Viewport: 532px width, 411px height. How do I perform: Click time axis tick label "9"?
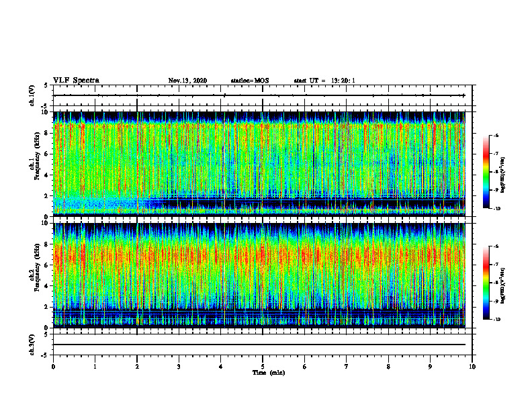coord(430,367)
